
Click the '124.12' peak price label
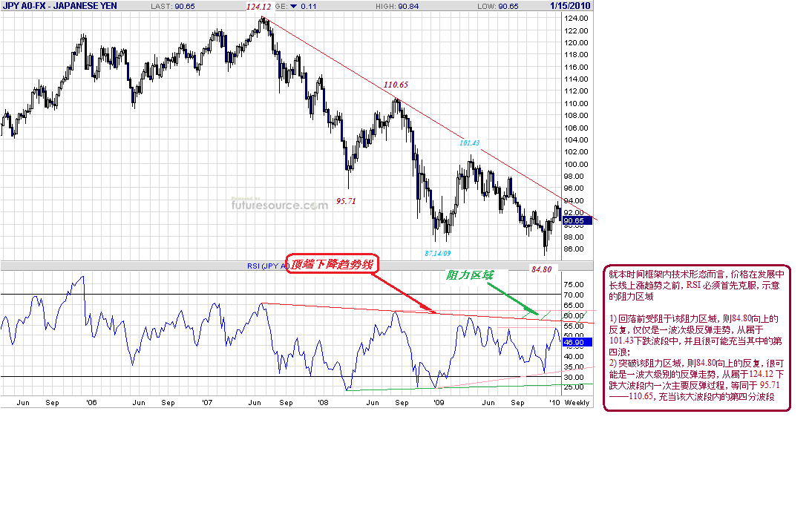point(258,7)
